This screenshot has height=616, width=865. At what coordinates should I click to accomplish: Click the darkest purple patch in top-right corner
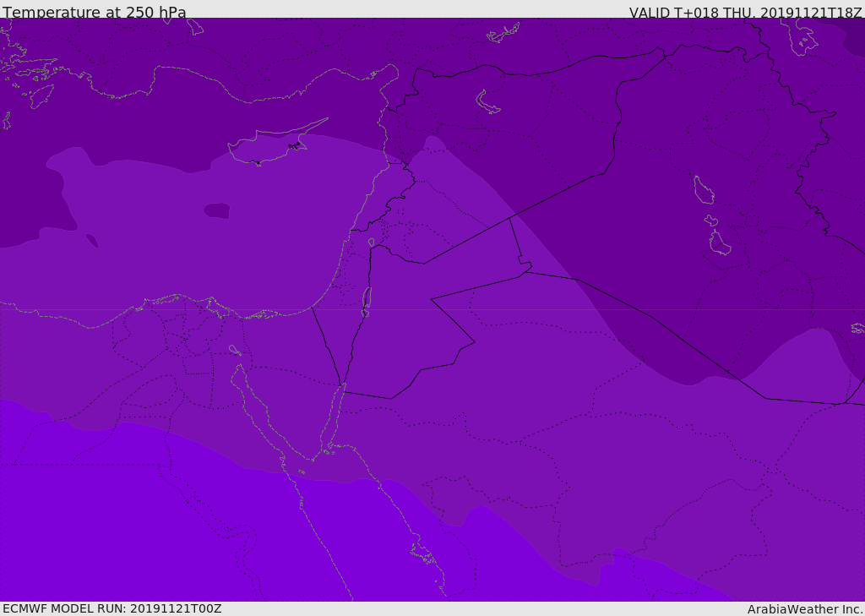pos(855,38)
